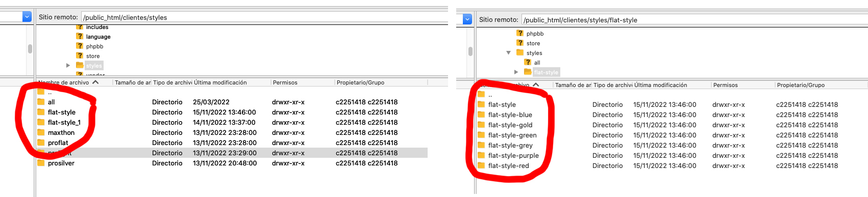Select the flat-style-gold folder icon

[481, 125]
